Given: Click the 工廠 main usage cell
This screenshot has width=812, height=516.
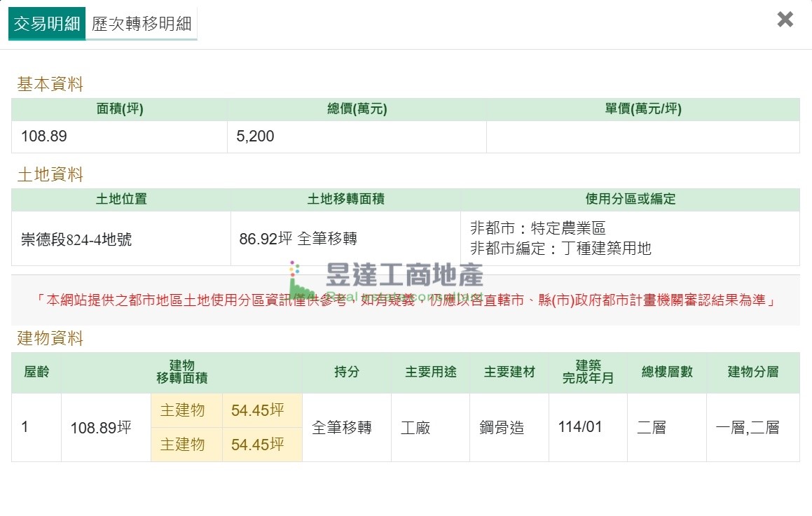Looking at the screenshot, I should pyautogui.click(x=415, y=428).
